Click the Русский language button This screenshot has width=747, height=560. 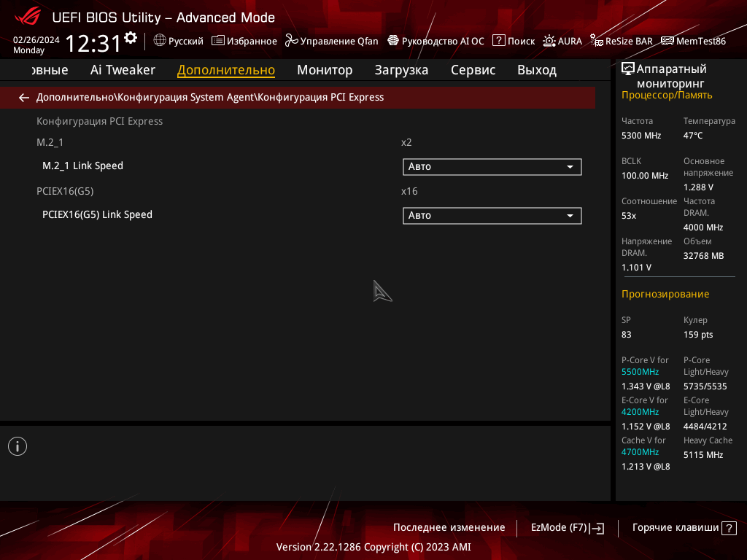pyautogui.click(x=186, y=41)
